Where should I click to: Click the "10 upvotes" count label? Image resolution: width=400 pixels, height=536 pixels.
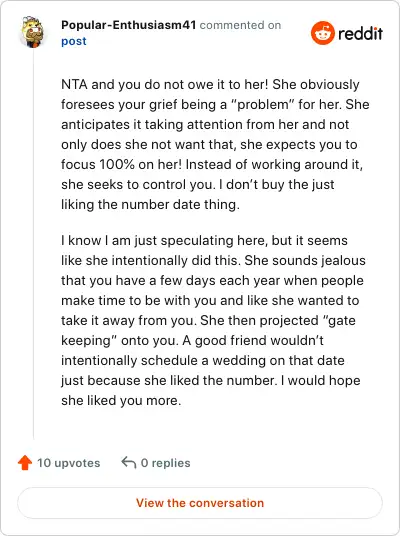coord(68,463)
